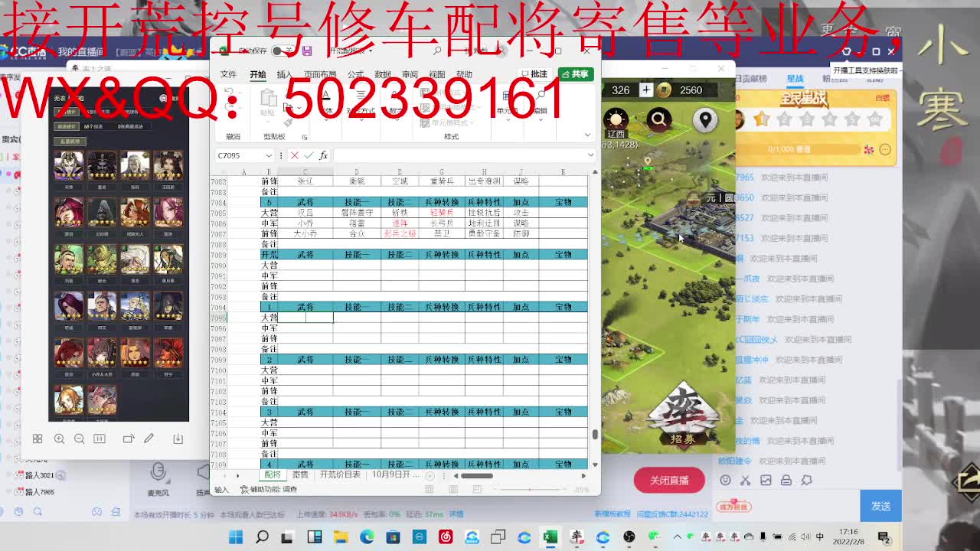
Task: Click the save icon in quick access toolbar
Action: click(308, 49)
